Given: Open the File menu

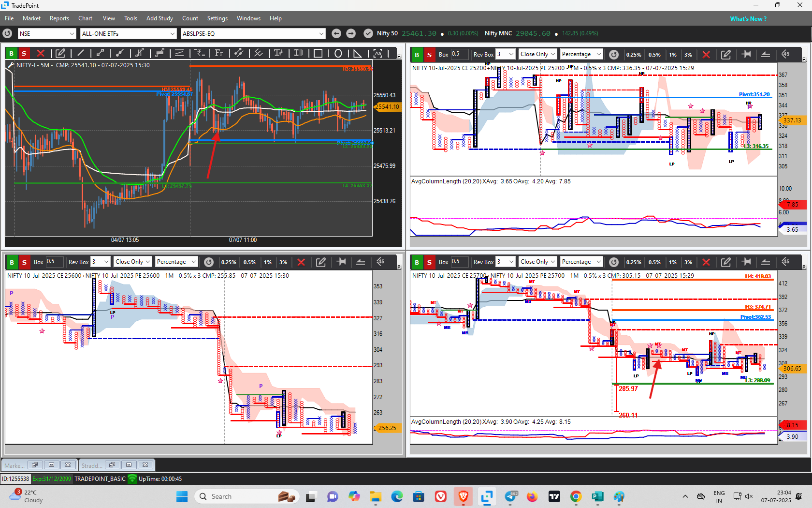Looking at the screenshot, I should pos(9,18).
